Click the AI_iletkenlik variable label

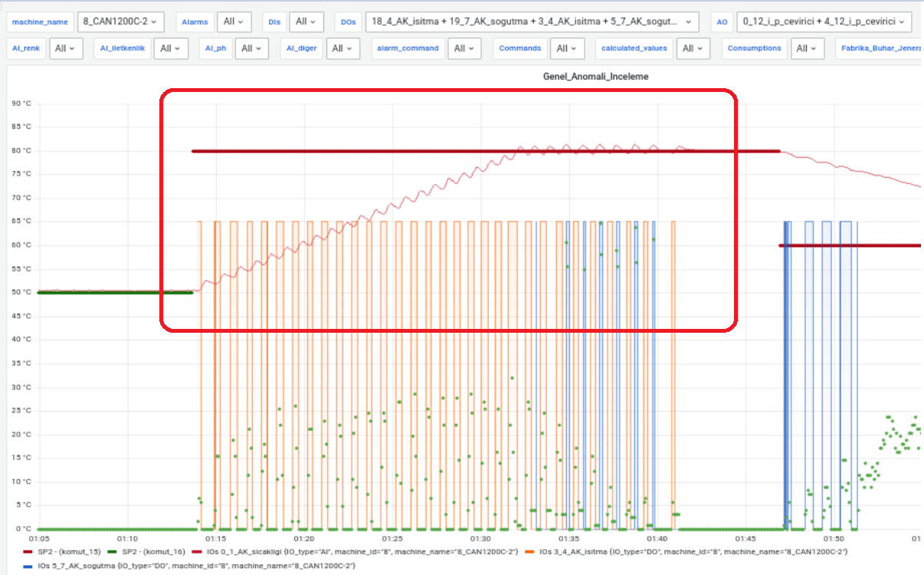click(123, 48)
